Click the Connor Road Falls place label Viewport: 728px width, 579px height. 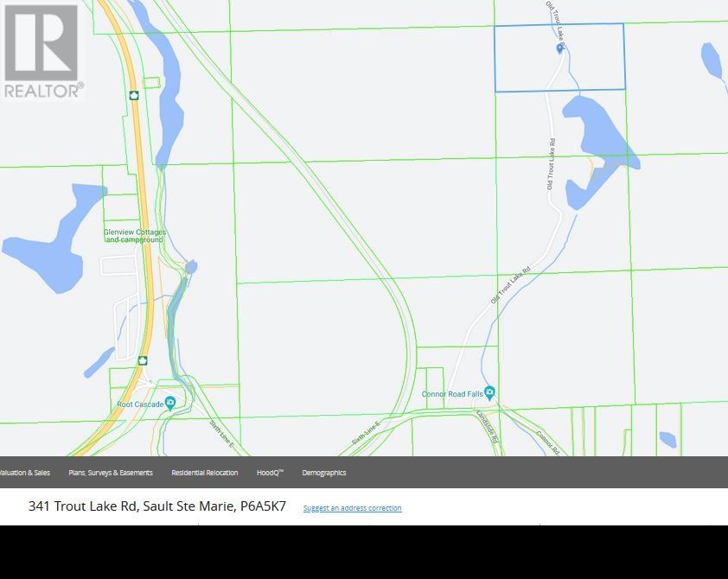point(451,394)
